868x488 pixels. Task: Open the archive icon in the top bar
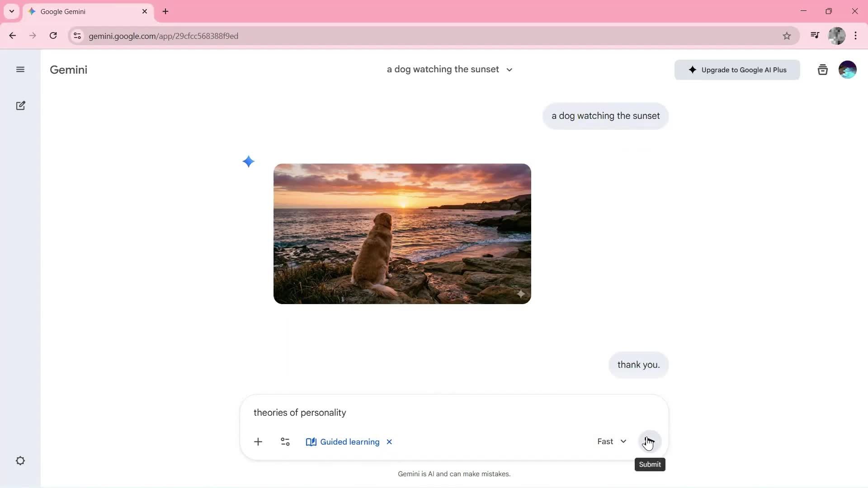(822, 69)
